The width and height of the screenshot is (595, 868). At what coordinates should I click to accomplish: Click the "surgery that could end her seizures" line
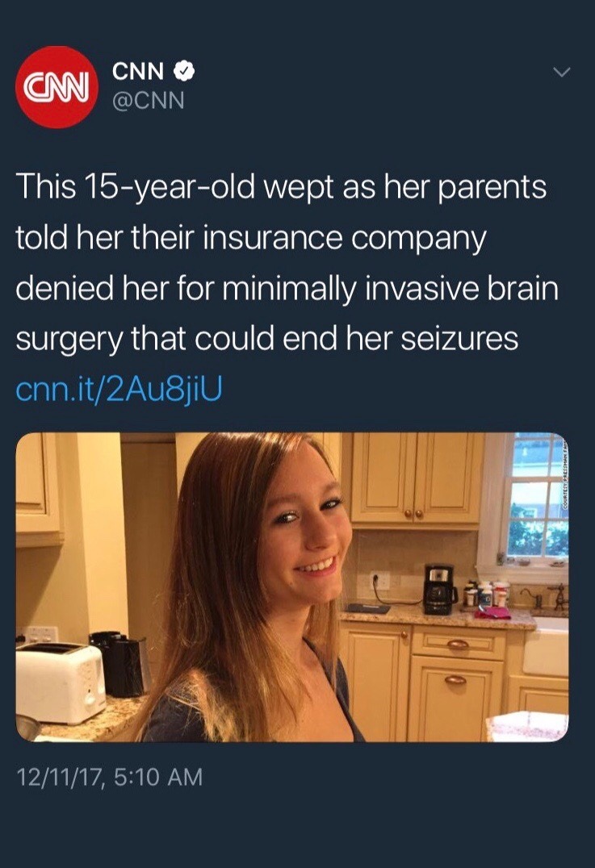[x=267, y=340]
